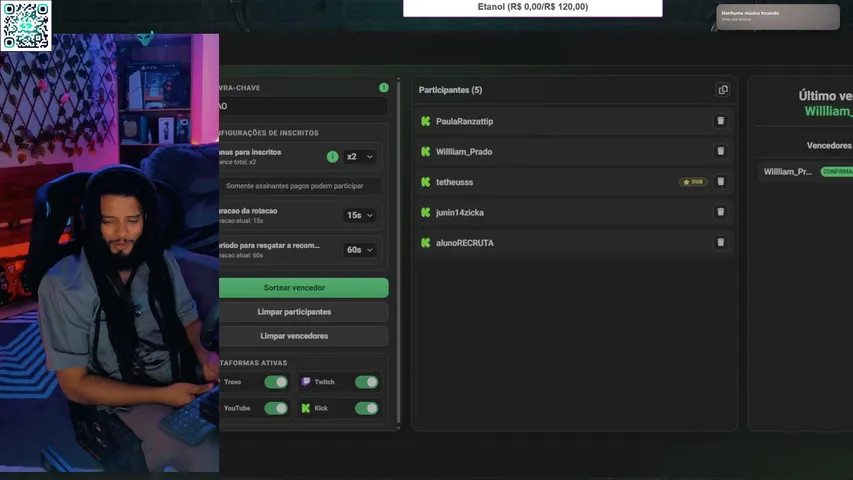Click the Kick logo beside junin14zicka
This screenshot has width=853, height=480.
click(425, 213)
